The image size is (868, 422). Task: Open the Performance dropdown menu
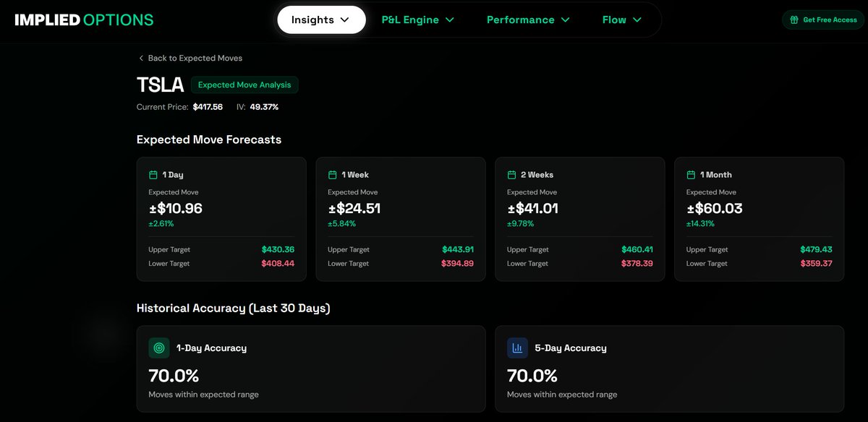point(528,20)
